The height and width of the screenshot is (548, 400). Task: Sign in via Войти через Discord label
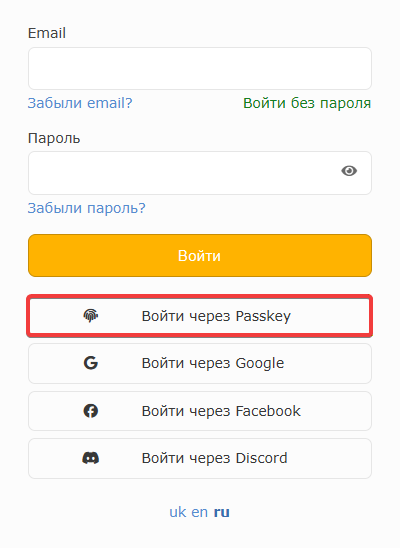point(214,458)
